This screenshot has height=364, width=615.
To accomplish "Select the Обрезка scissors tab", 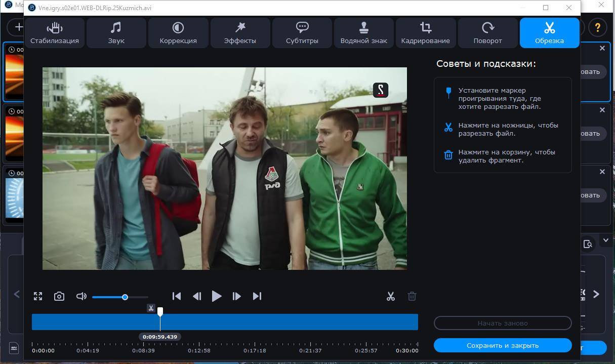I will pos(550,33).
